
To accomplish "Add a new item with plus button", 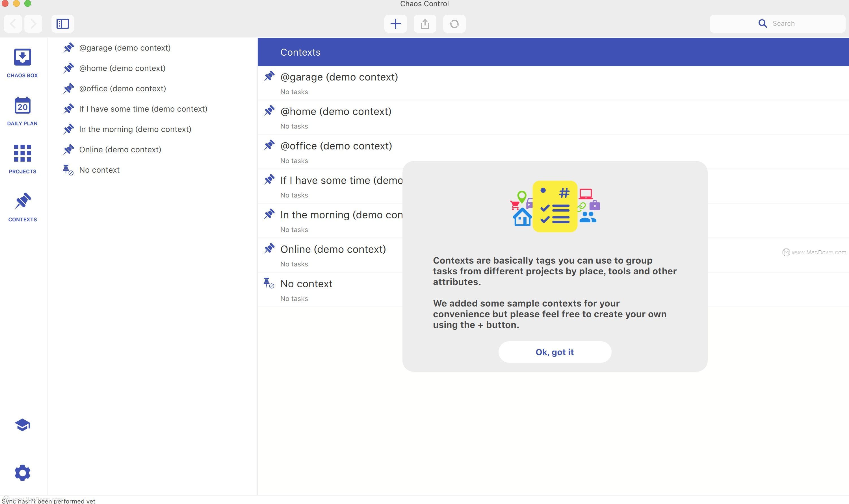I will click(x=395, y=24).
